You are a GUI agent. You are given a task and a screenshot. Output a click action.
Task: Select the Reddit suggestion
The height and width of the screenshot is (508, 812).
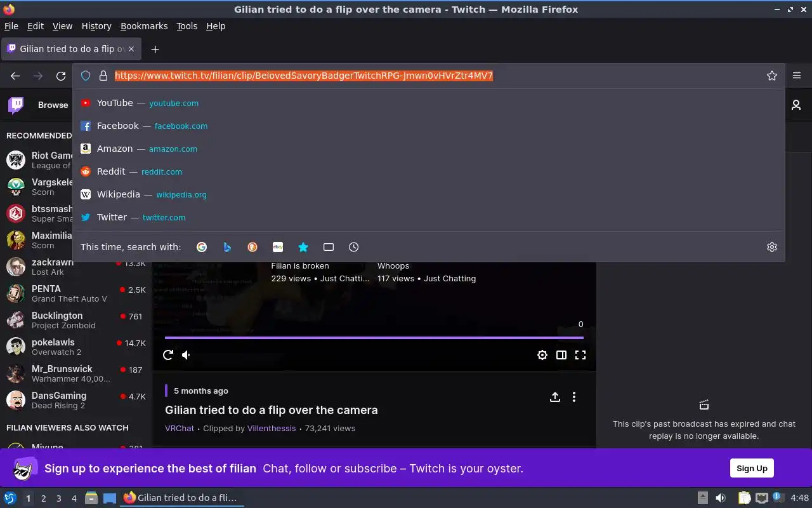pyautogui.click(x=429, y=171)
